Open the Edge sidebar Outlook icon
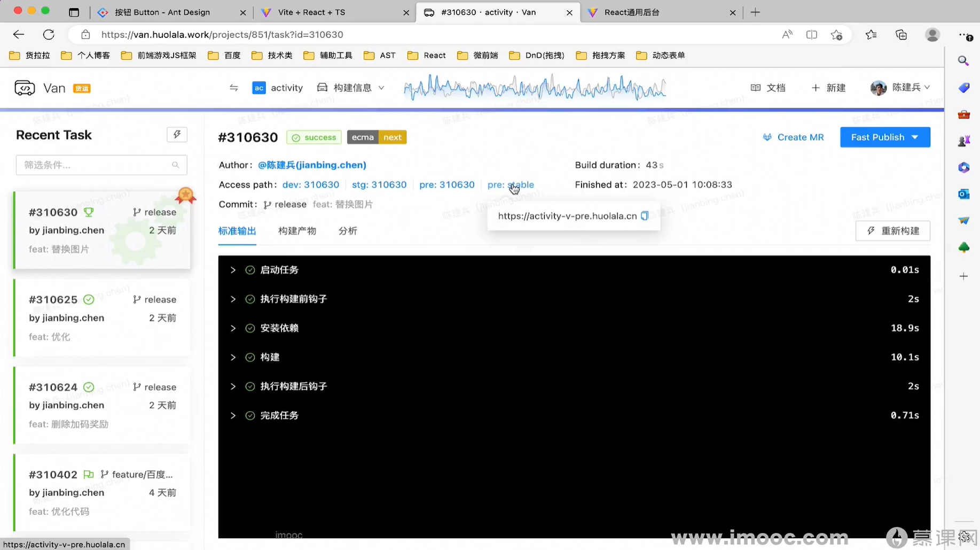Screen dimensions: 980x550 pyautogui.click(x=963, y=194)
